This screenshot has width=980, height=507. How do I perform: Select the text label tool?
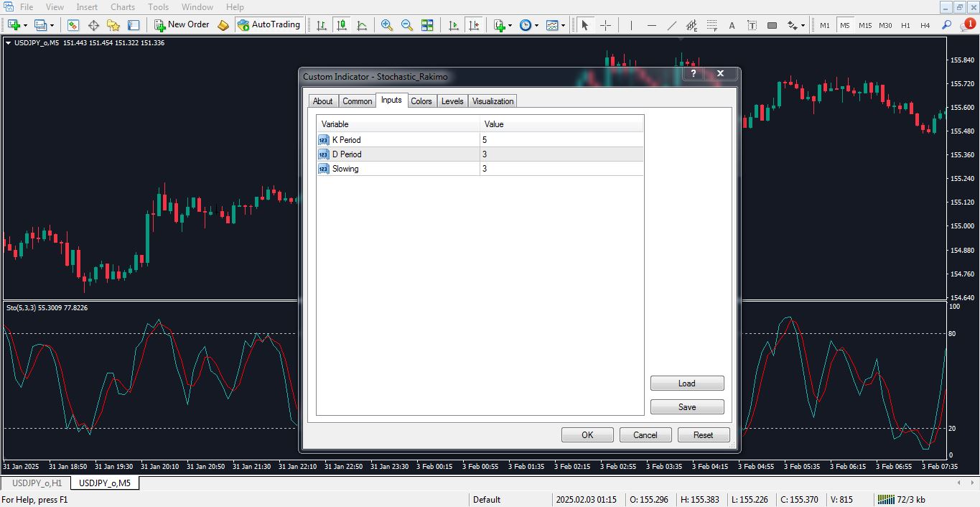tap(752, 25)
